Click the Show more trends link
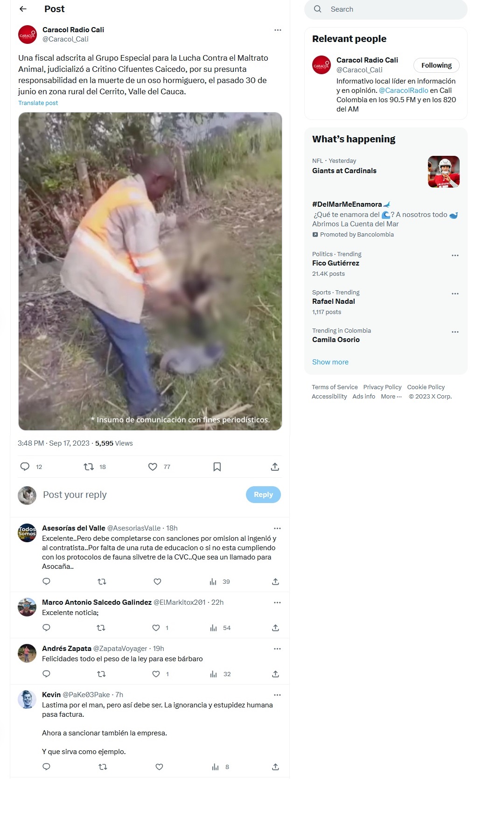Image resolution: width=504 pixels, height=832 pixels. click(330, 362)
